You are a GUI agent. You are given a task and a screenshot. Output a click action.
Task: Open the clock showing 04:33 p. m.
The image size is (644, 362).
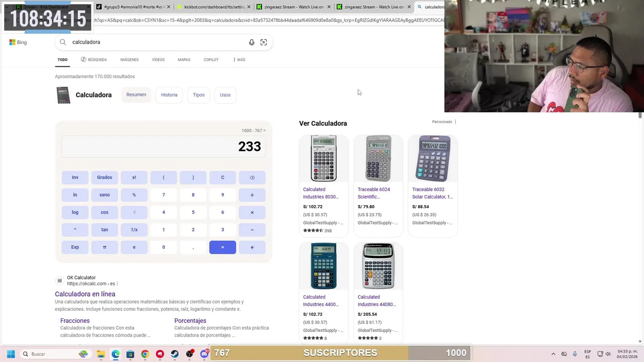pos(627,354)
